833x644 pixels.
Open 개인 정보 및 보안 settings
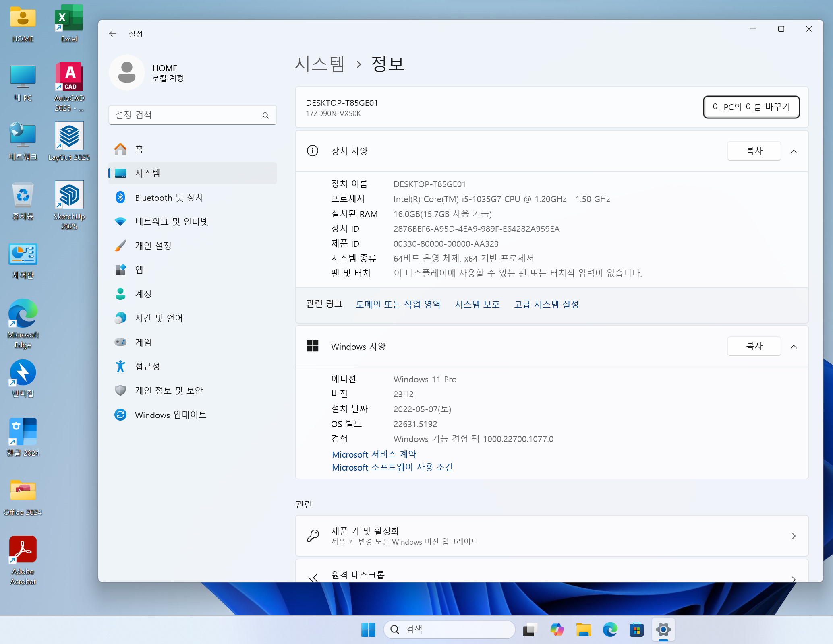click(x=193, y=390)
